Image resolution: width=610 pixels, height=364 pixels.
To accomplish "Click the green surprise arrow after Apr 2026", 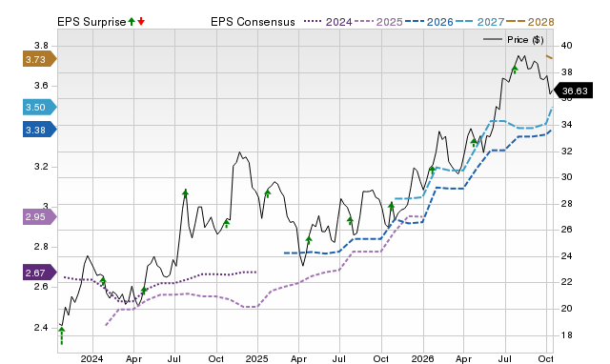I will pos(474,142).
